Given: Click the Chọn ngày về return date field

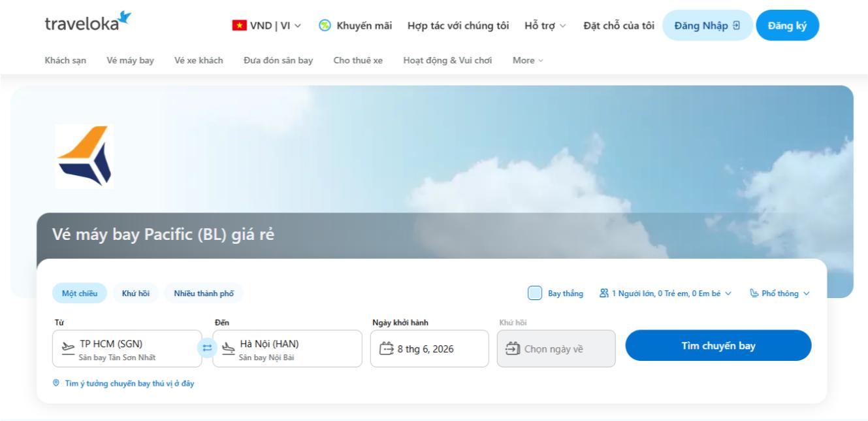Looking at the screenshot, I should pyautogui.click(x=556, y=348).
